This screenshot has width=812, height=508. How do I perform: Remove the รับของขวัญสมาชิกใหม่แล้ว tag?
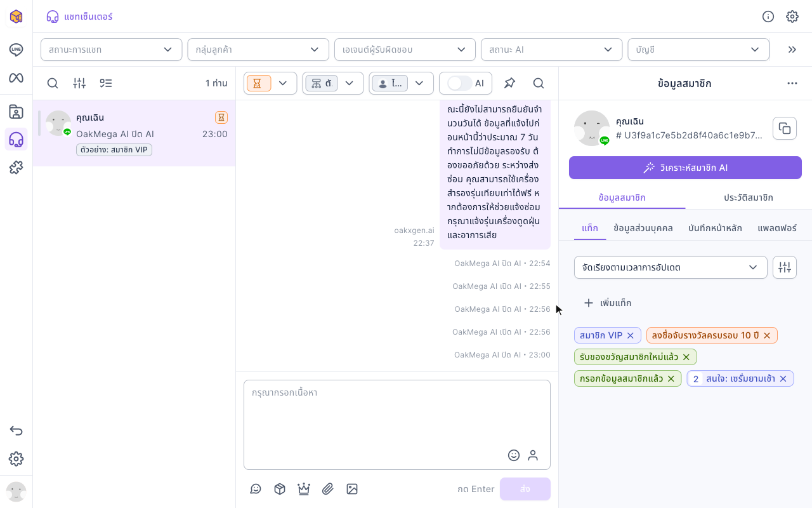coord(686,357)
